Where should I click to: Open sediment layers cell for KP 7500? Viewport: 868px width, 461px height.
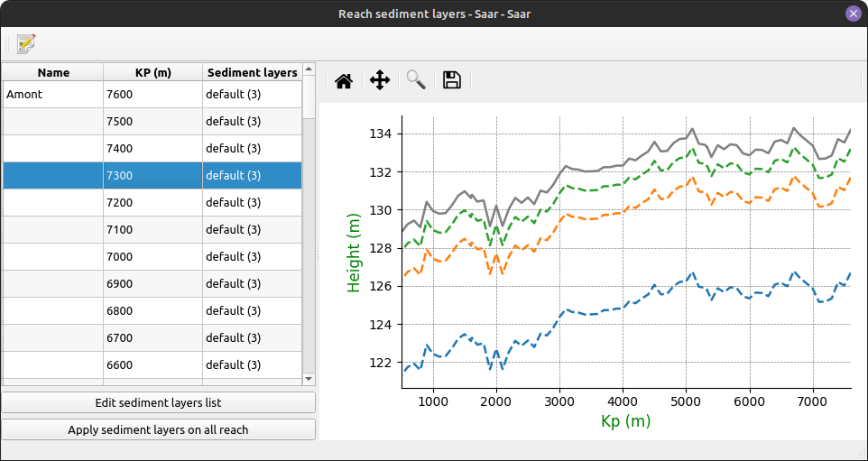(x=251, y=121)
